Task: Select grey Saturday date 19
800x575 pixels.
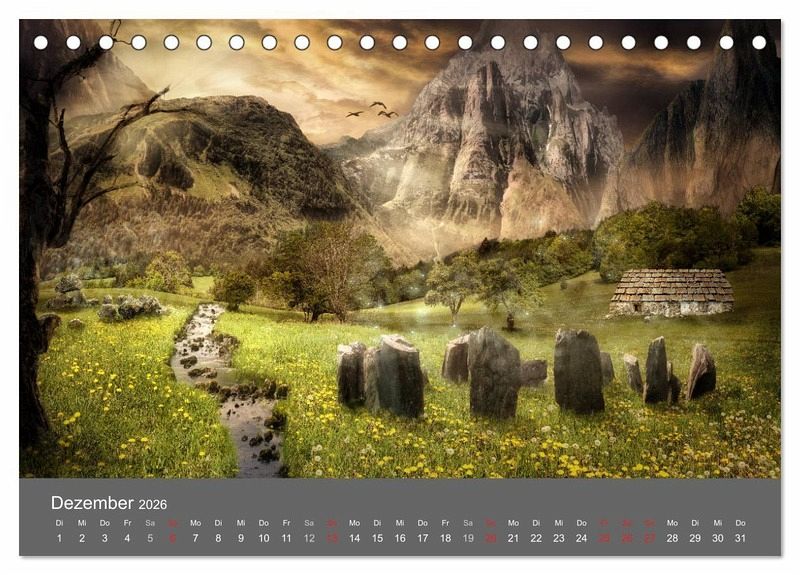Action: click(468, 538)
